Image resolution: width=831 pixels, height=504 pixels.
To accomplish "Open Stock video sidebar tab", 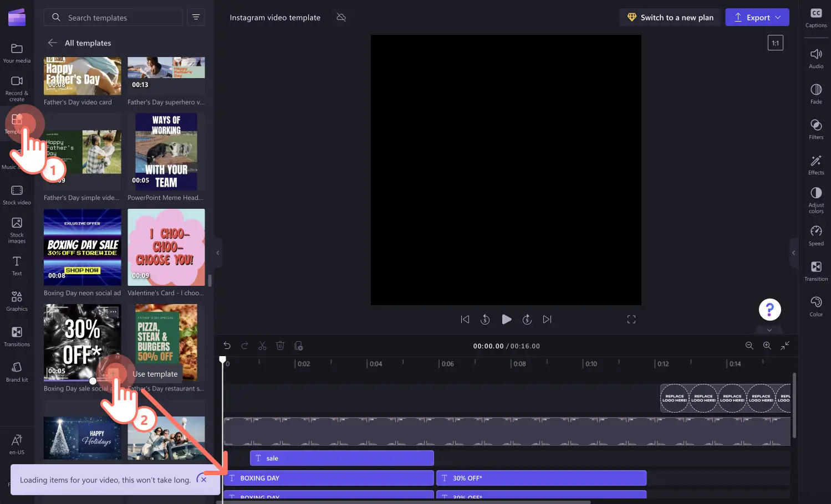I will [17, 195].
